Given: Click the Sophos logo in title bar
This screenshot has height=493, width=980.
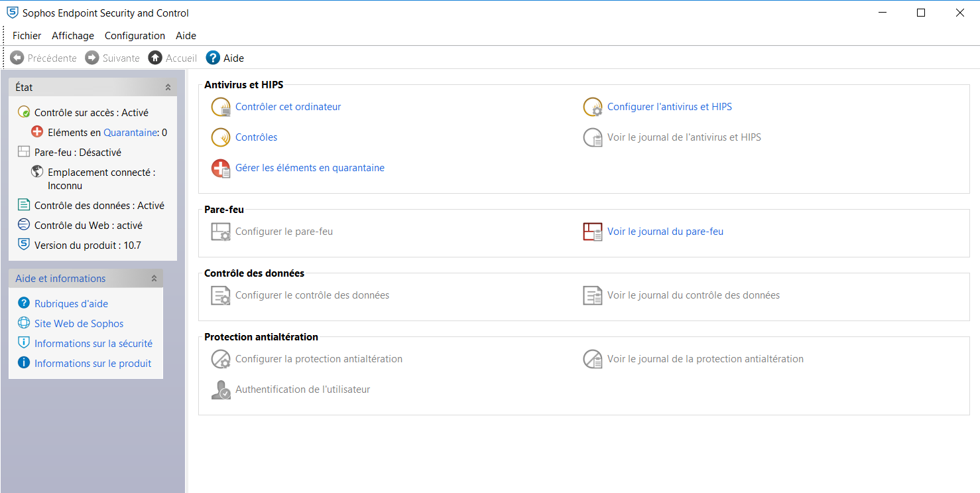Looking at the screenshot, I should [12, 13].
